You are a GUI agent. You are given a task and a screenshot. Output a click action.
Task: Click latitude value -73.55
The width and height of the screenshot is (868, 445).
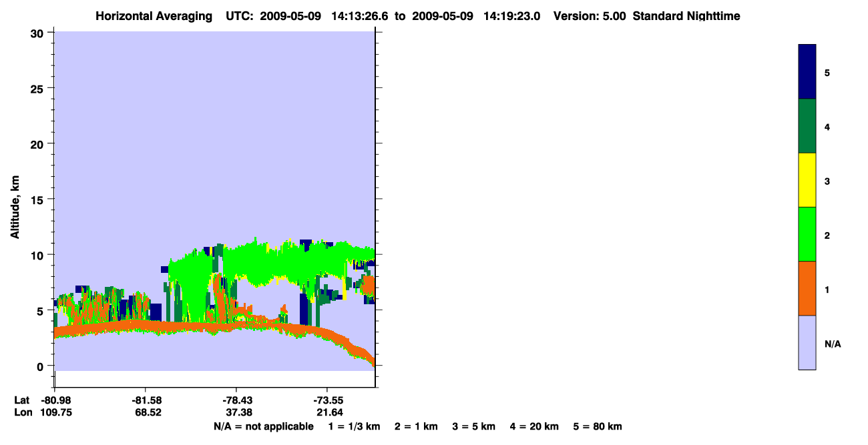click(327, 400)
